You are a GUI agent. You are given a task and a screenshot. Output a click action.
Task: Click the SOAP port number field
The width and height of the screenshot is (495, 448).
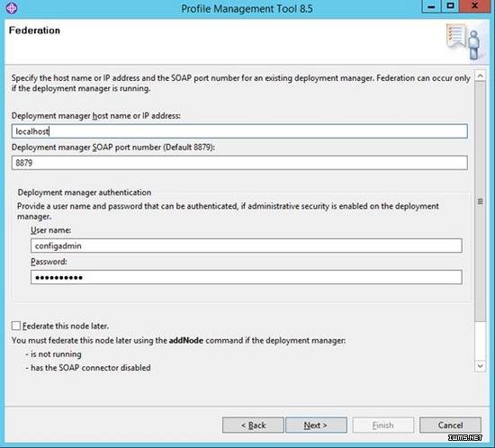pos(239,163)
